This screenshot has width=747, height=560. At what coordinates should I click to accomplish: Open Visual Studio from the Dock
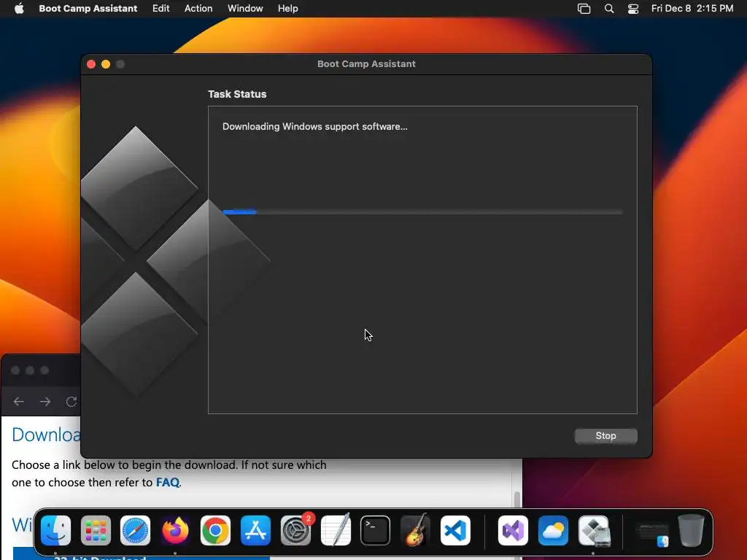pos(513,530)
